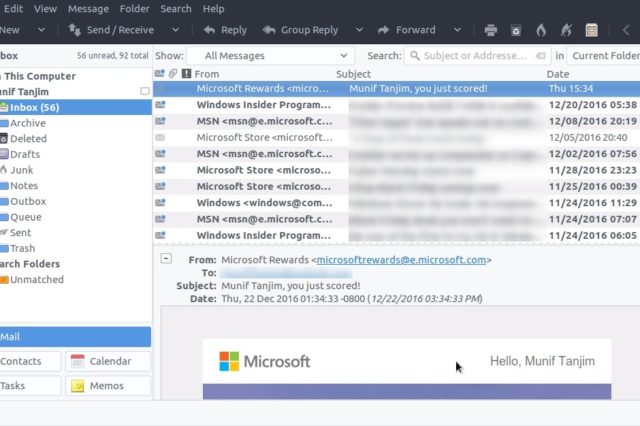Open the Forward dropdown arrow
Screen dimensions: 640x426
458,30
